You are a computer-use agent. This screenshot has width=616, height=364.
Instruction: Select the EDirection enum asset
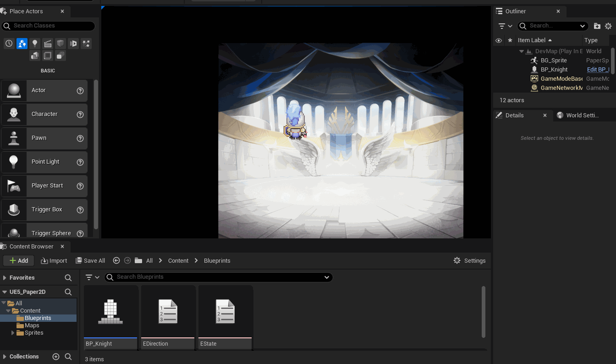168,317
